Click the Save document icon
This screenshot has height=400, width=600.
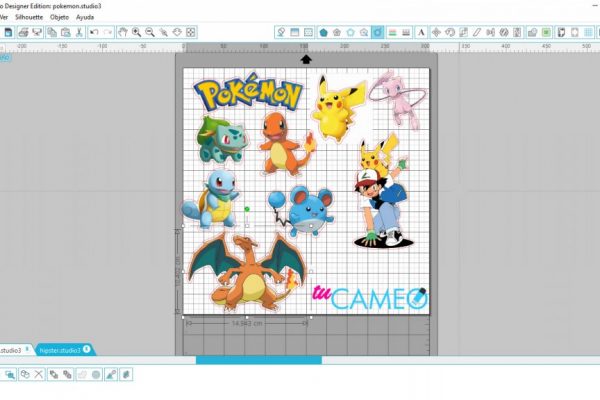pyautogui.click(x=8, y=32)
